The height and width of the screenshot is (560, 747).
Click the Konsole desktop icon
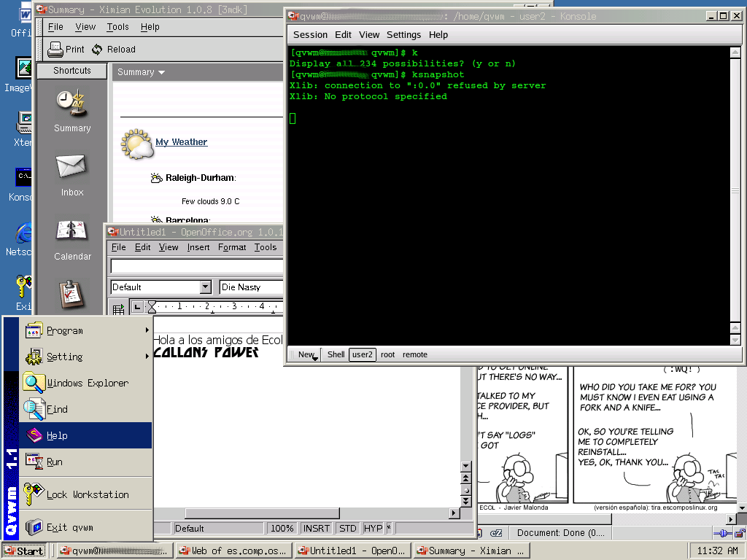23,176
